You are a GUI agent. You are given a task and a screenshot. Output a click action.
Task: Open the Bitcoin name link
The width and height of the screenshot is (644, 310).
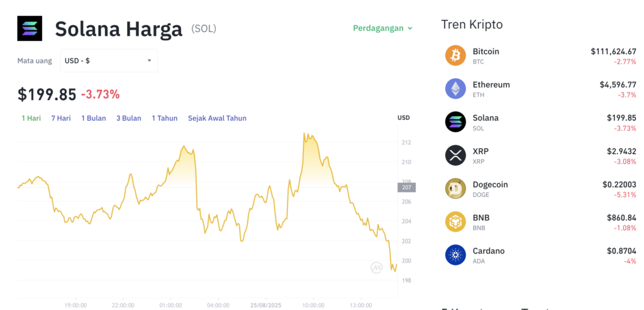[486, 52]
